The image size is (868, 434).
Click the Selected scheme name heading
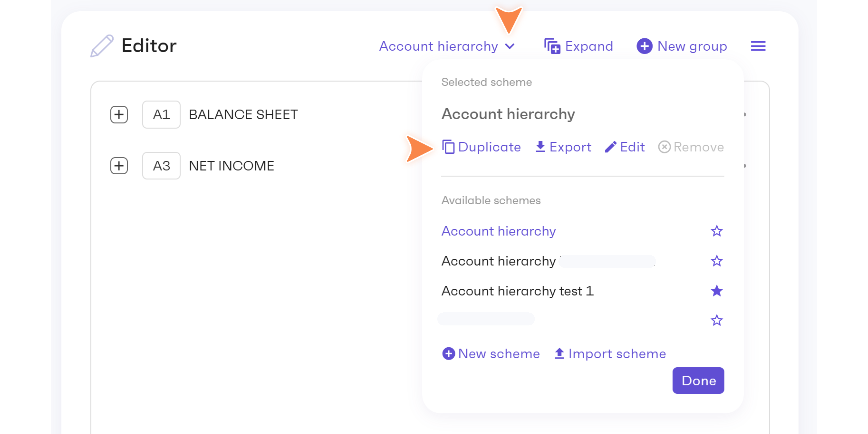[x=508, y=114]
